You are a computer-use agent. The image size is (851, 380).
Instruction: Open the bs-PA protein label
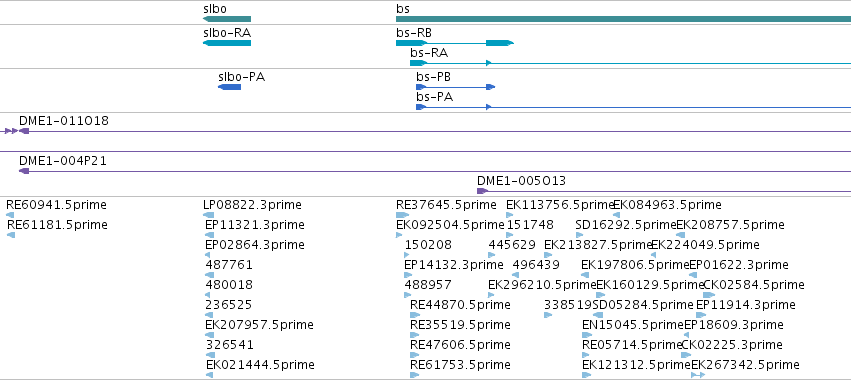pyautogui.click(x=434, y=97)
